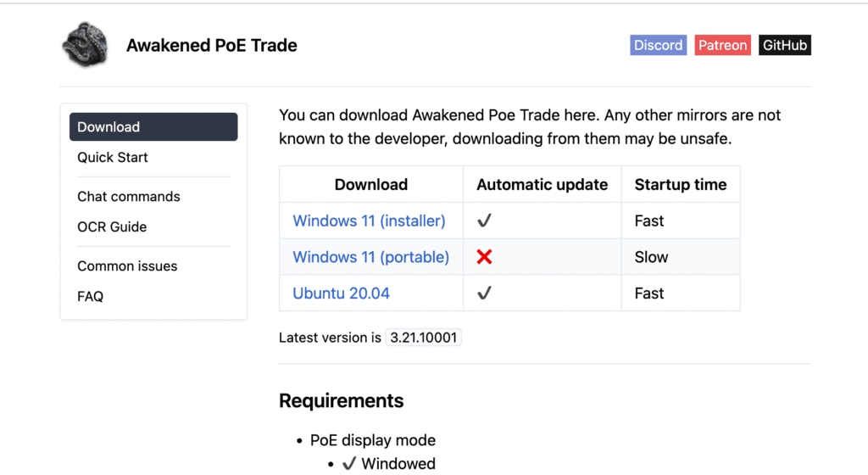
Task: Go to Chat commands section
Action: click(x=129, y=197)
